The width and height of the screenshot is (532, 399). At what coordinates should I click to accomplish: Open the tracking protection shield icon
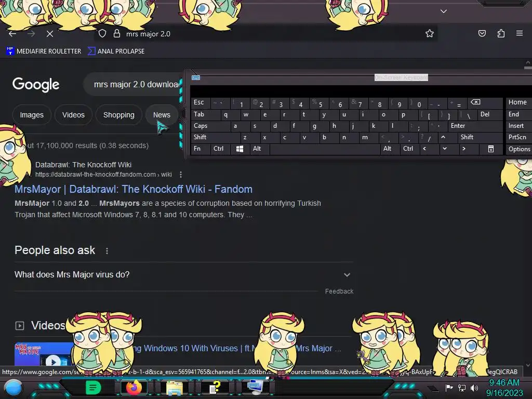click(x=102, y=33)
